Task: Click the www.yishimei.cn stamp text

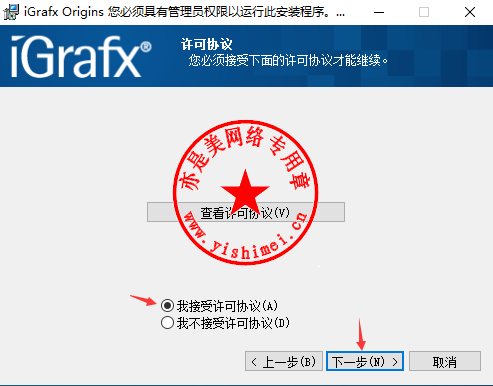Action: [246, 239]
